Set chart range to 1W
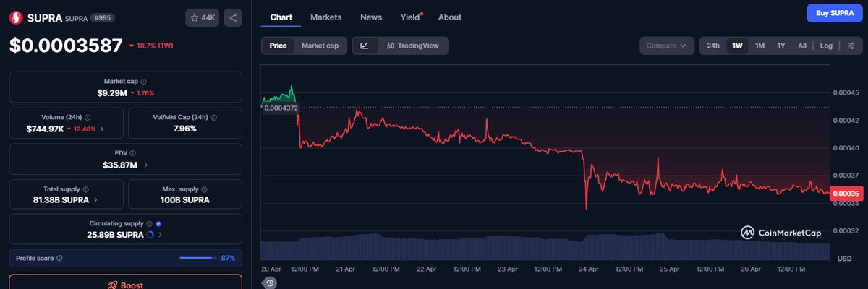The image size is (868, 289). point(737,46)
